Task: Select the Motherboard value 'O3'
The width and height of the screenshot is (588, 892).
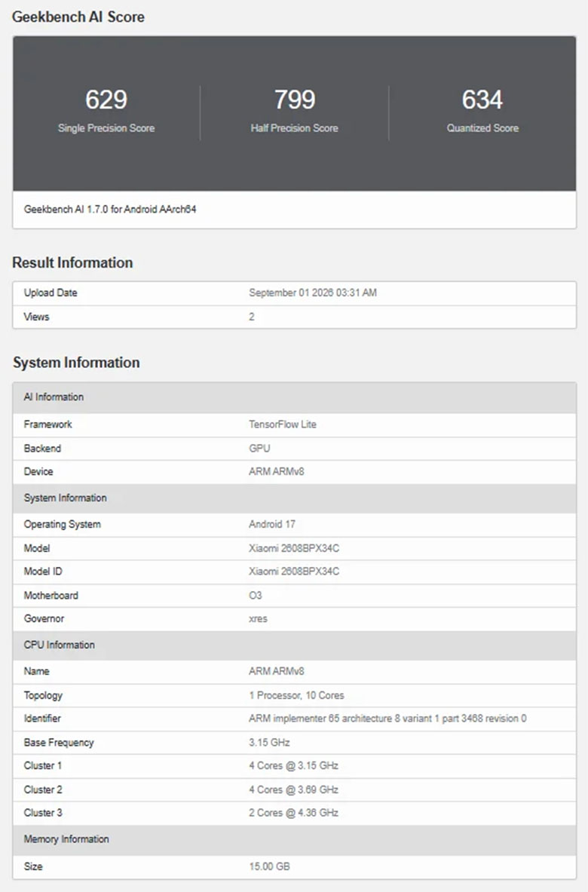Action: (256, 596)
